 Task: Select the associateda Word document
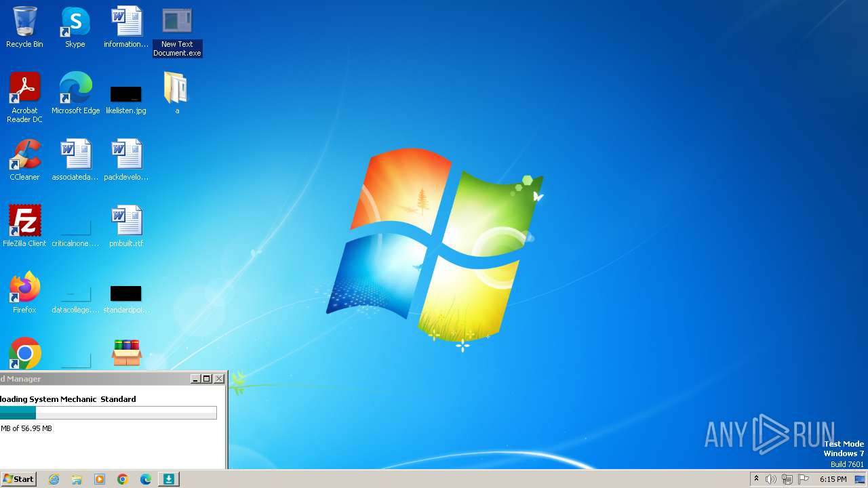pyautogui.click(x=75, y=160)
